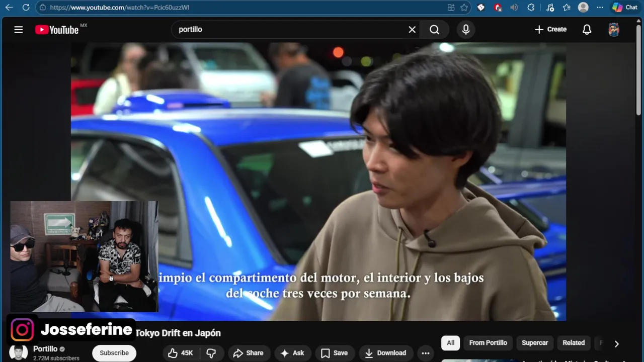Open the media control music note icon
This screenshot has width=644, height=362.
coord(550,8)
